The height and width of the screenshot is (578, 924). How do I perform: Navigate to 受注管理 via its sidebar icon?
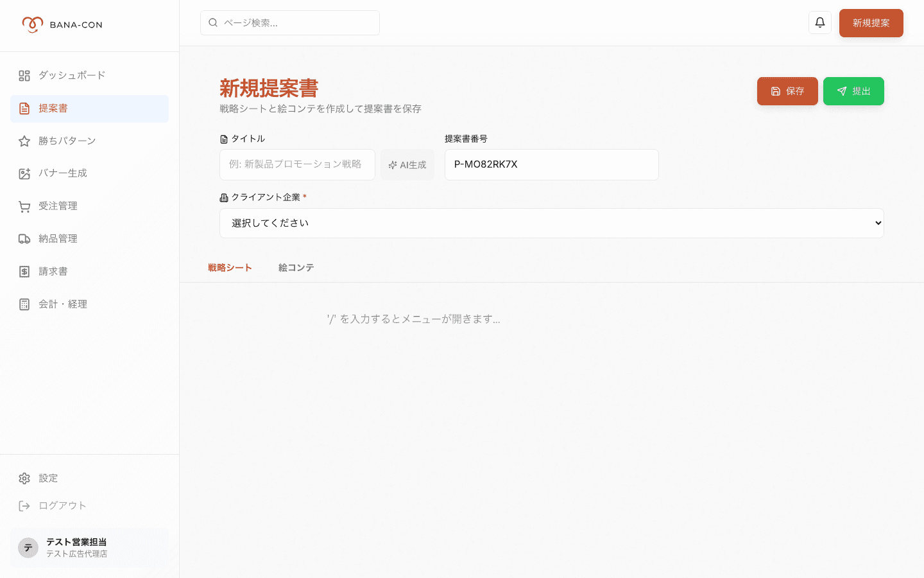[57, 206]
